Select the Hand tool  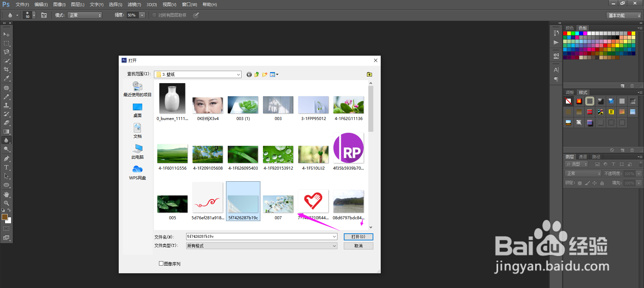6,194
